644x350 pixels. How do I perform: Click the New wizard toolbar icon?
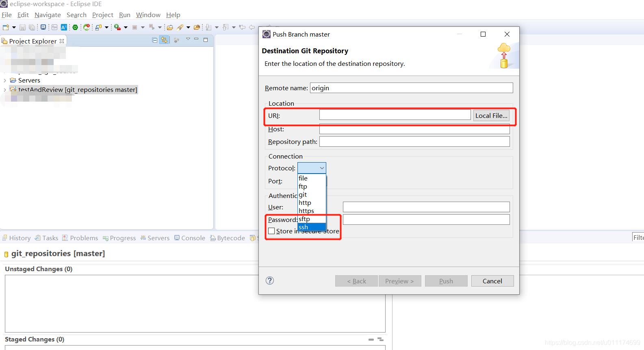coord(6,27)
